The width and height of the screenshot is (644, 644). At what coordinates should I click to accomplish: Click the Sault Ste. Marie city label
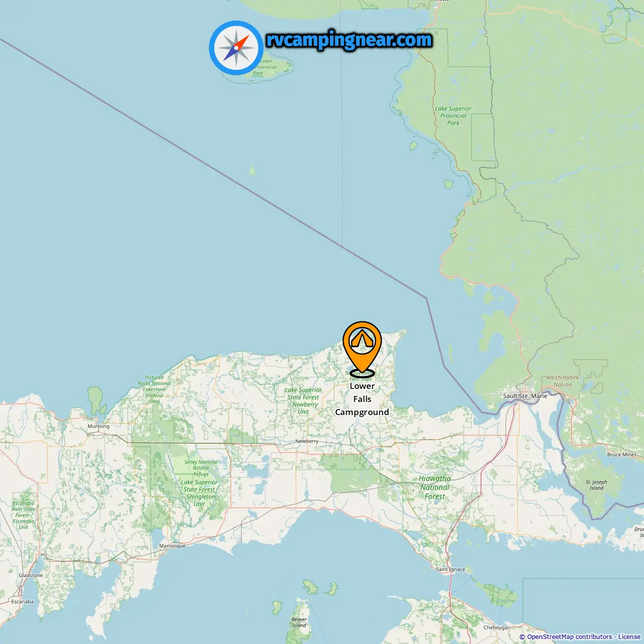pos(525,396)
